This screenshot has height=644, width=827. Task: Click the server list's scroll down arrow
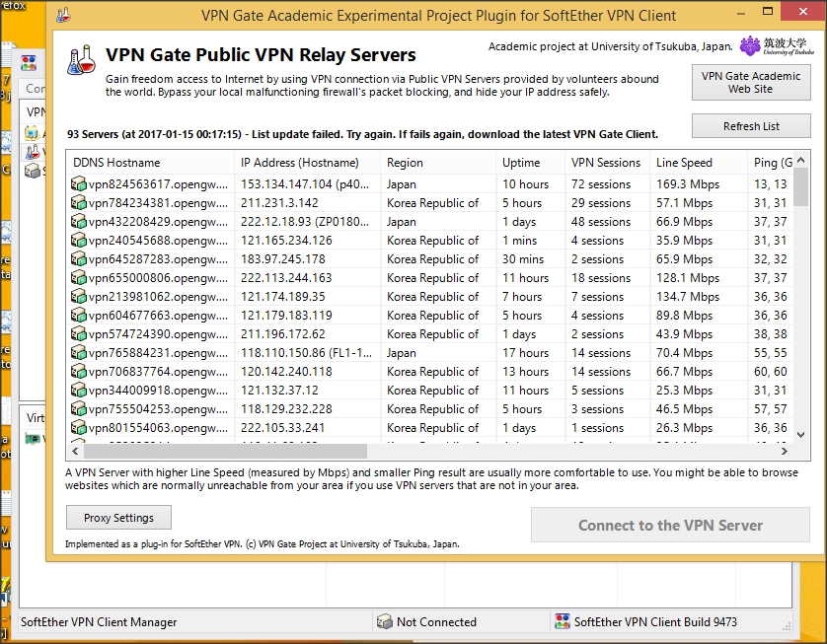click(801, 435)
